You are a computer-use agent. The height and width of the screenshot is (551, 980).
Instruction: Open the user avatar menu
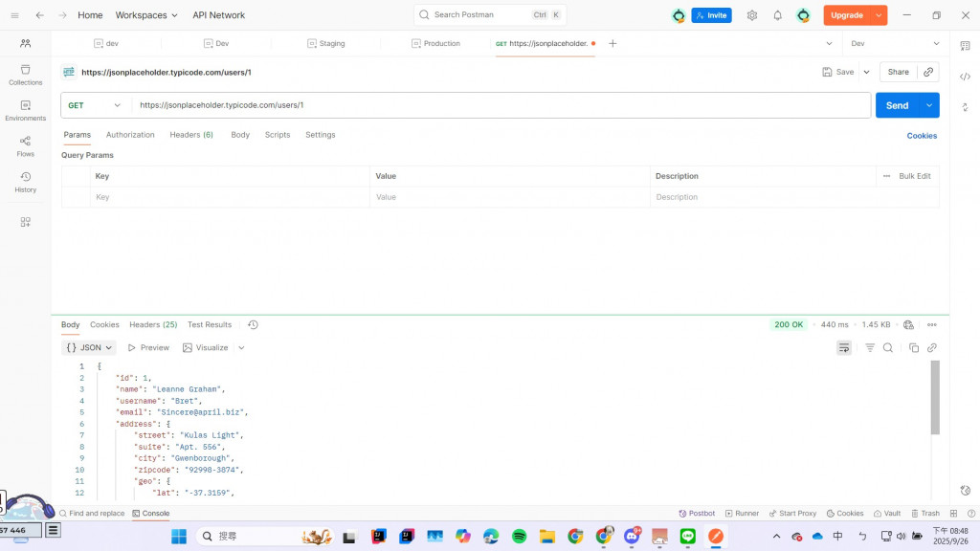[803, 15]
